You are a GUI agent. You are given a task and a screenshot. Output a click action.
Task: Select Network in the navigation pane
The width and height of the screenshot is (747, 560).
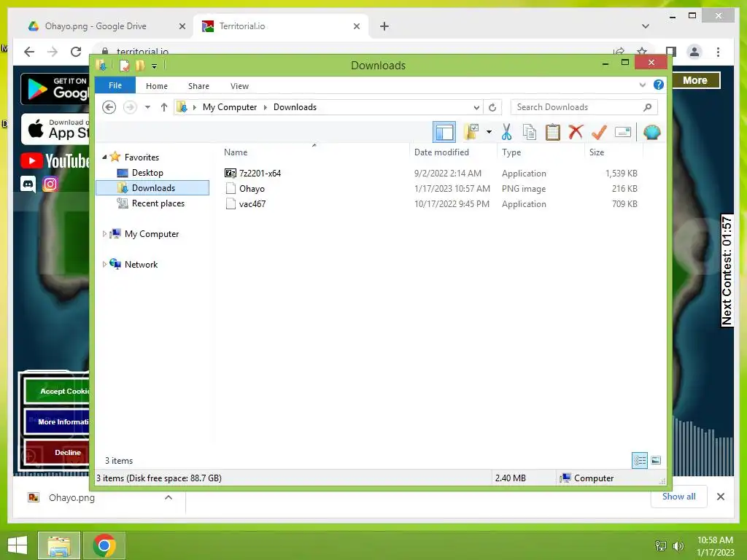[141, 264]
